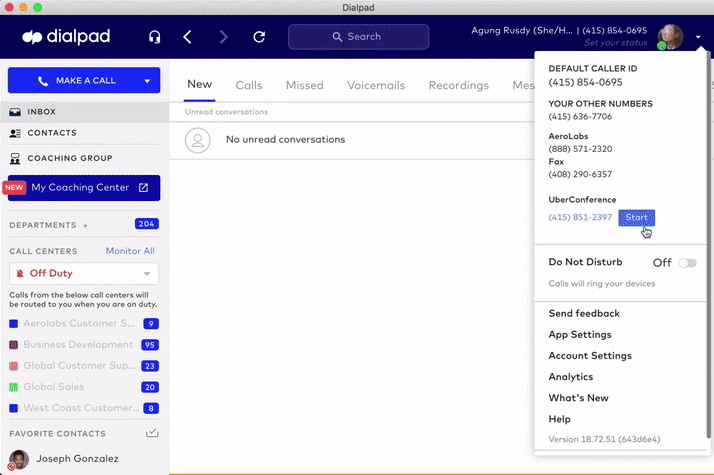714x475 pixels.
Task: Open Analytics
Action: pos(571,377)
